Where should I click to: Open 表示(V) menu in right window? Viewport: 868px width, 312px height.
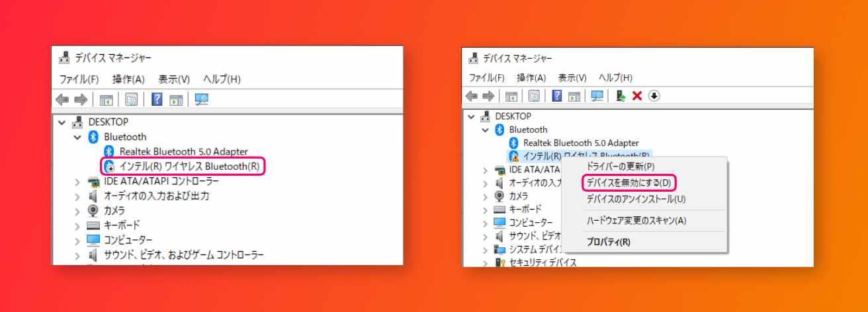click(x=572, y=77)
